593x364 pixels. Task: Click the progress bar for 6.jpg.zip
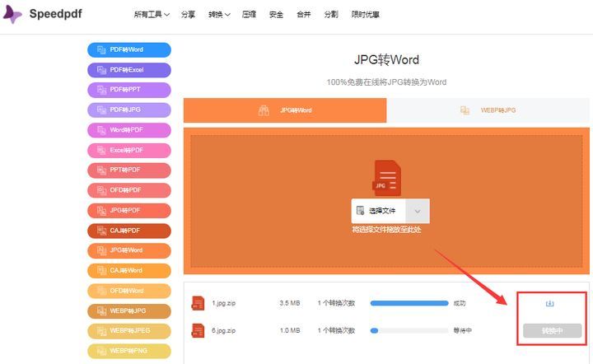[409, 331]
